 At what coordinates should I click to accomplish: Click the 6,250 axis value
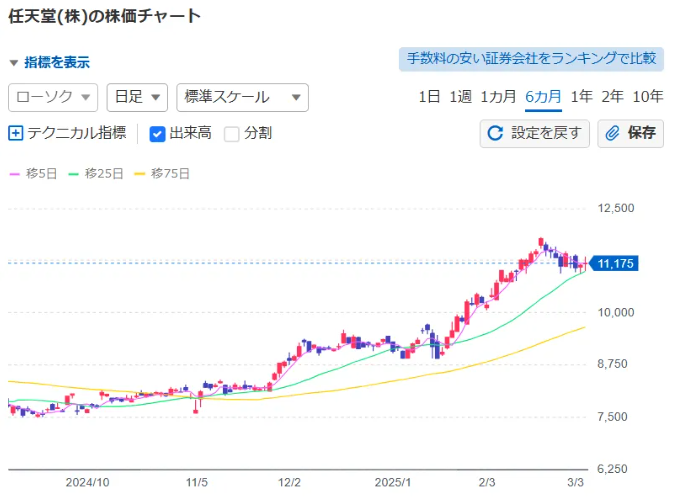612,469
